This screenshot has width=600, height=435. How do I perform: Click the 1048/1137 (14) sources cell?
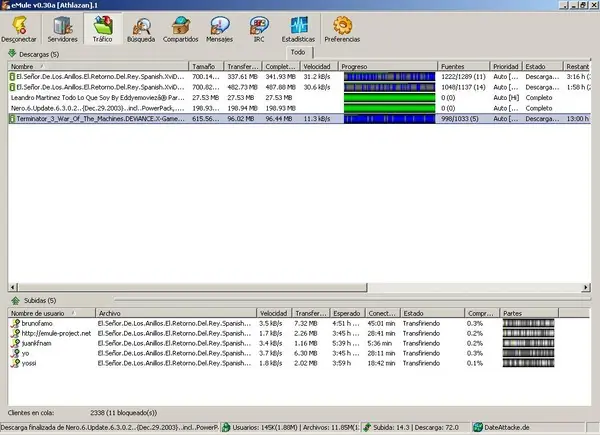click(x=463, y=87)
